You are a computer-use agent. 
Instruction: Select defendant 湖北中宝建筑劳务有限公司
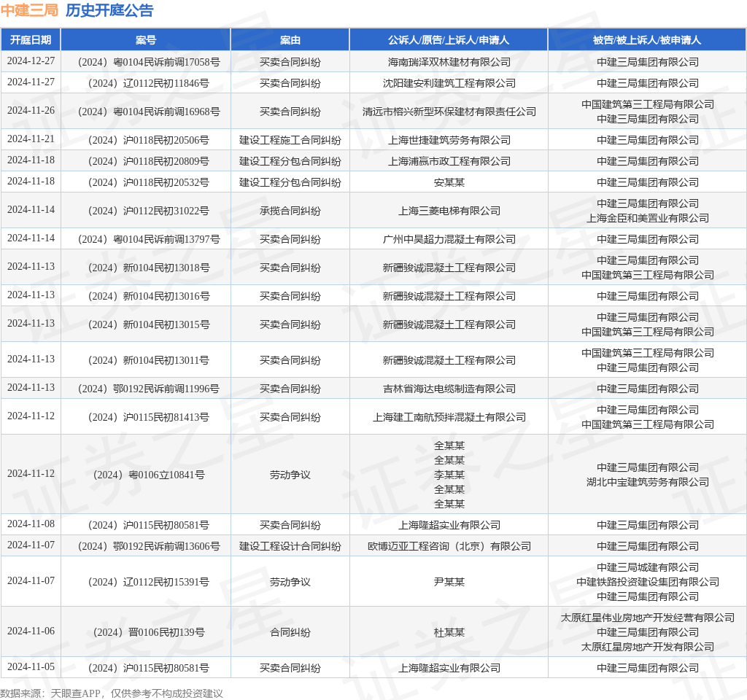648,482
